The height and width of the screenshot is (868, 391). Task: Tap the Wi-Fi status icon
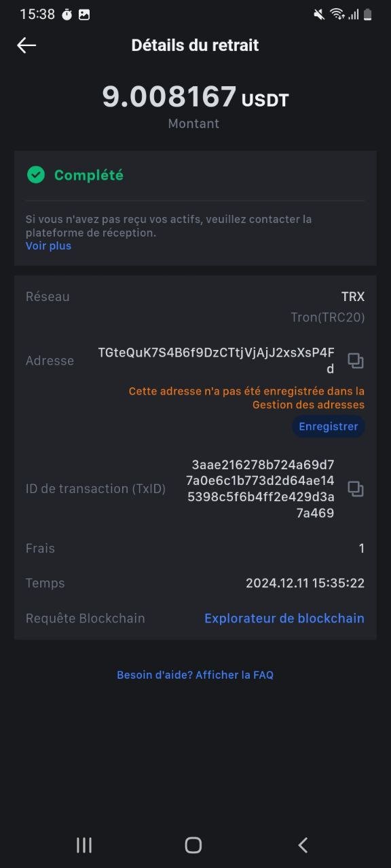[x=337, y=14]
